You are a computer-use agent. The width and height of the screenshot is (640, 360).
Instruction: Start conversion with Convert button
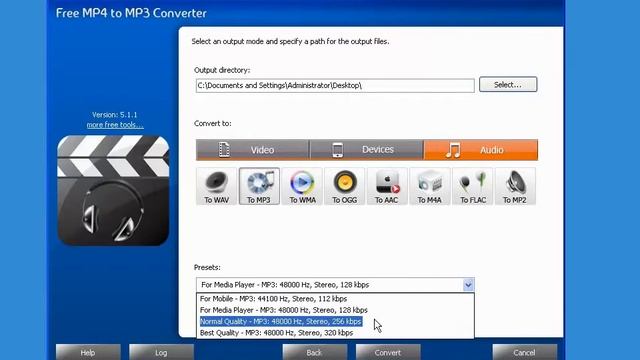coord(388,352)
